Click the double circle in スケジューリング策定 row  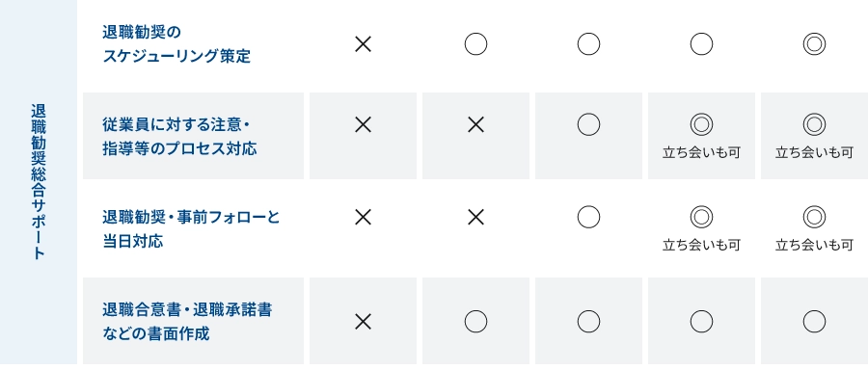[814, 44]
